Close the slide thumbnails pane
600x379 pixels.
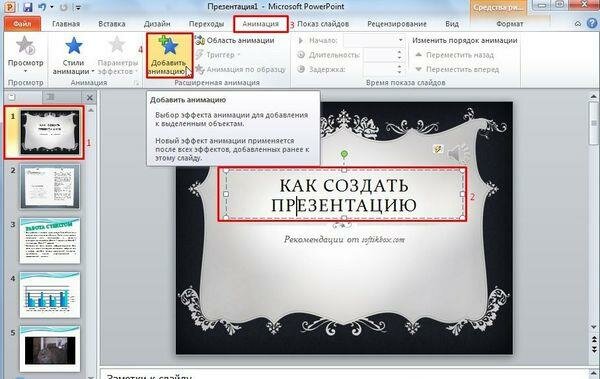[x=90, y=98]
